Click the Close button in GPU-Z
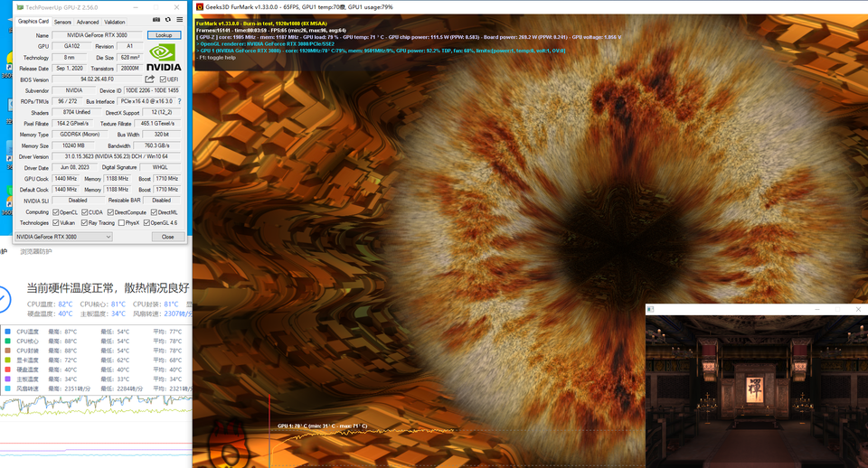 click(168, 237)
